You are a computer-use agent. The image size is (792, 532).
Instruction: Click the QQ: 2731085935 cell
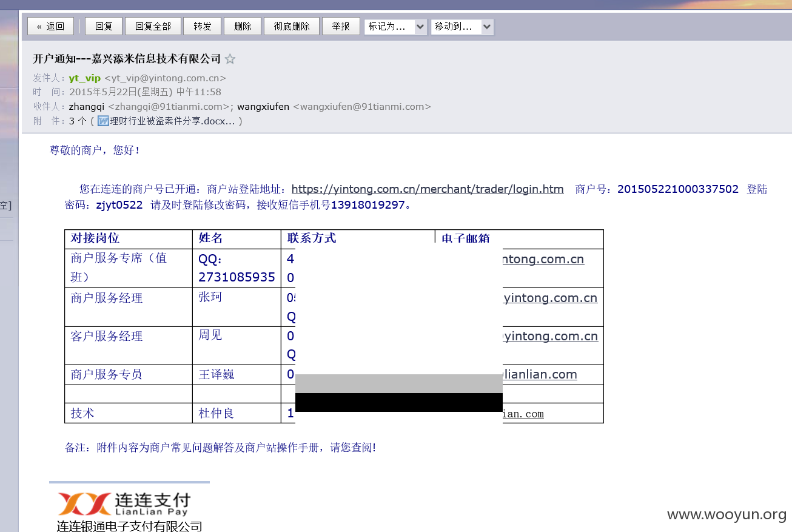(237, 268)
